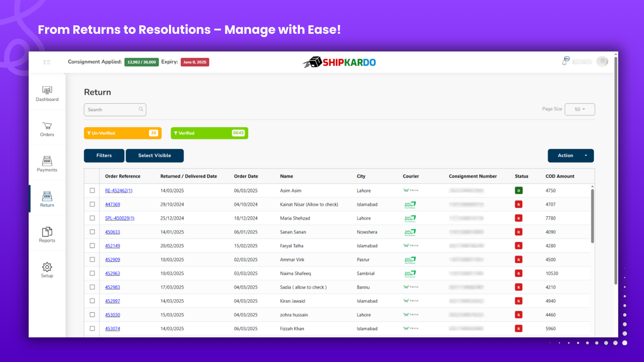This screenshot has width=644, height=362.
Task: Click the Search input field
Action: click(115, 110)
